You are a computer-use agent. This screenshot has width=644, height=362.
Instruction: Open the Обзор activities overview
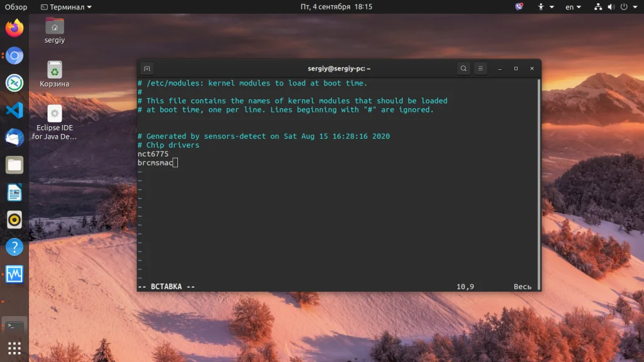(x=16, y=7)
